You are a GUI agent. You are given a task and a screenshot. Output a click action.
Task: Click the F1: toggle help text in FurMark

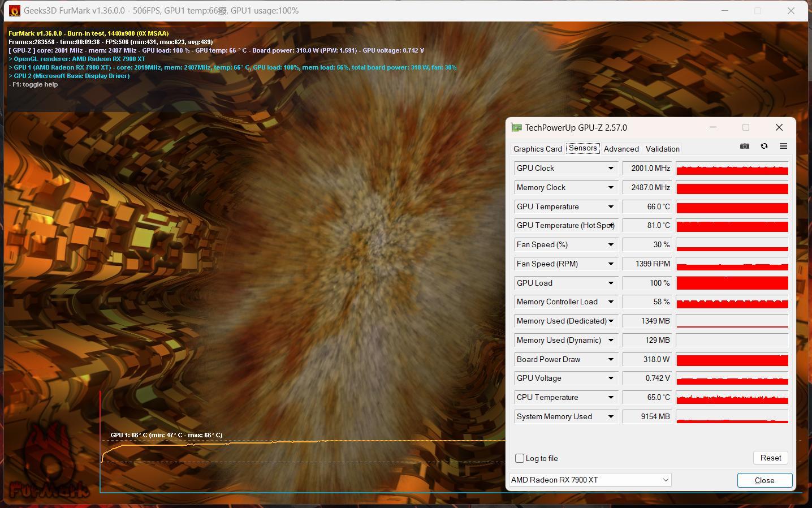(33, 84)
